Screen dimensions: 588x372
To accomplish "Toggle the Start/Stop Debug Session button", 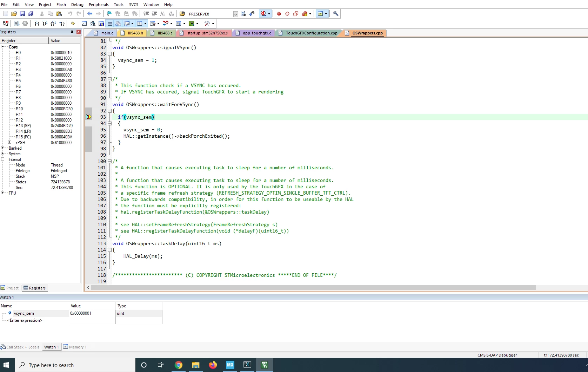I will [263, 14].
